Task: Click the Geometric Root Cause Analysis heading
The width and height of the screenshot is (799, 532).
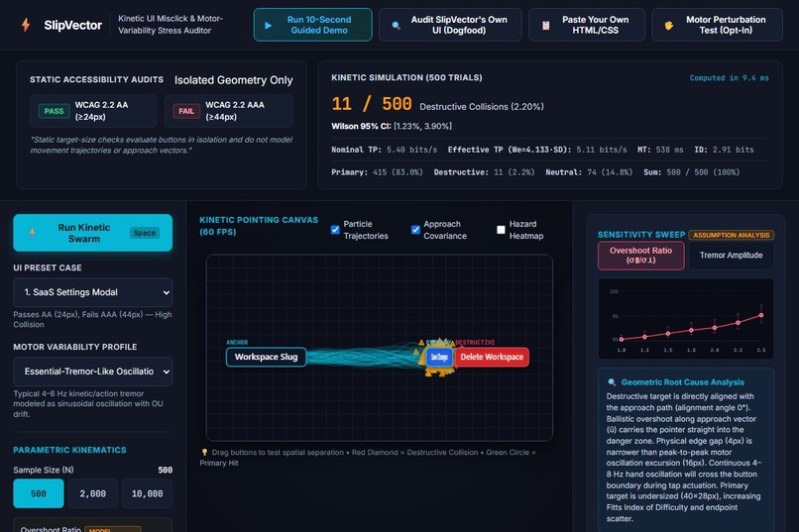Action: 682,382
